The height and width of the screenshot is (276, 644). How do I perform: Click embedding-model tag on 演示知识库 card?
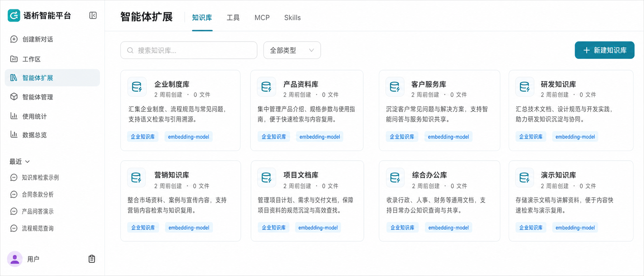point(575,228)
